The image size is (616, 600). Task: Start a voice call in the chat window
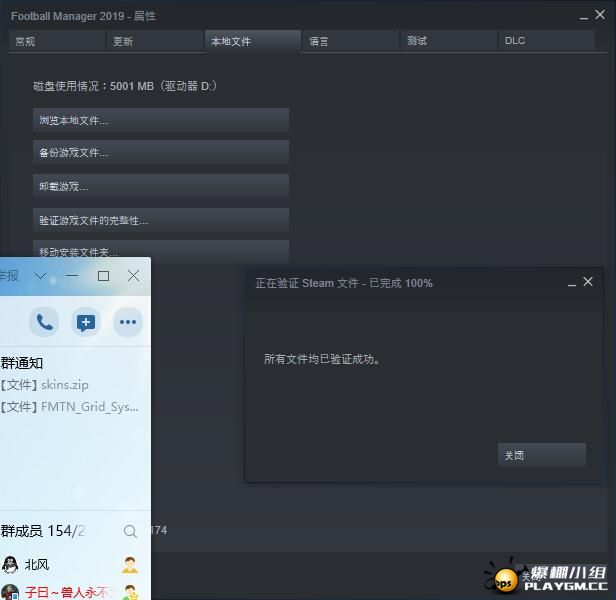44,322
